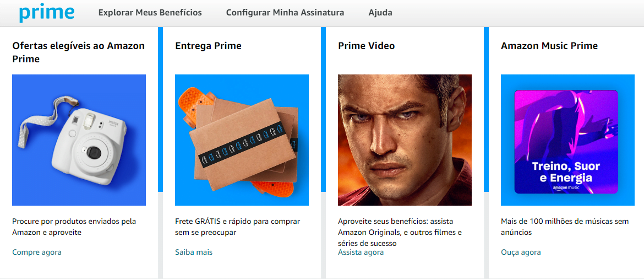Image resolution: width=644 pixels, height=279 pixels.
Task: Click the Frete GRÁTIS e rápido description text
Action: (237, 227)
